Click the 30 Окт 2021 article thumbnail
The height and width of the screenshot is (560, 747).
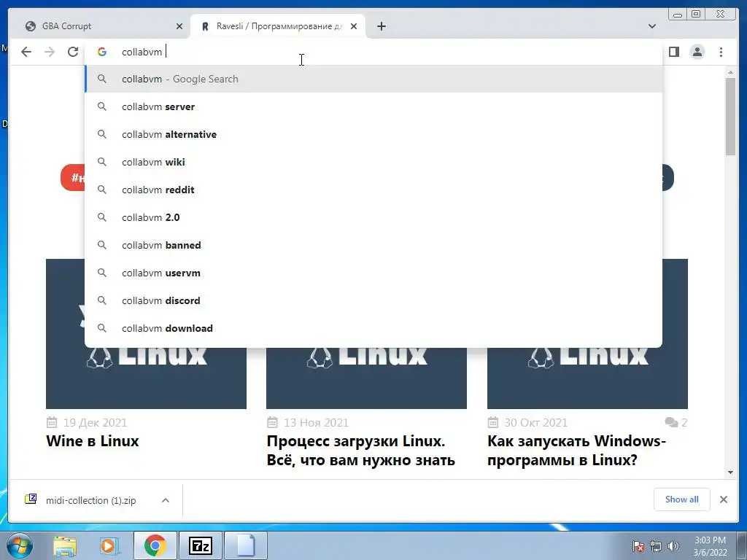click(587, 378)
